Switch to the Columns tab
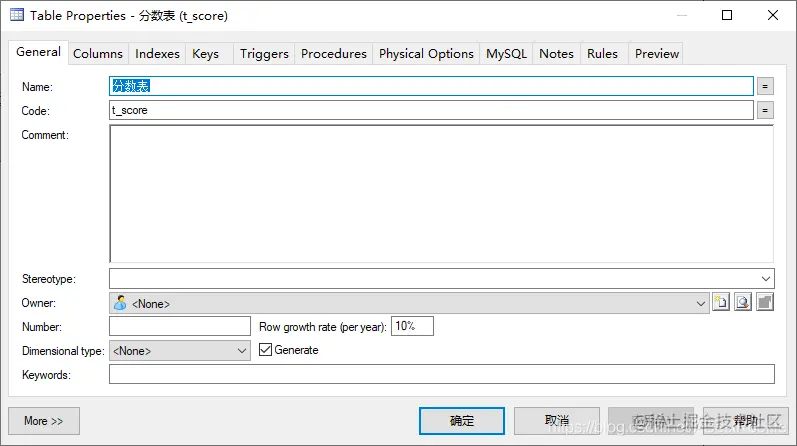797x446 pixels. pyautogui.click(x=98, y=54)
